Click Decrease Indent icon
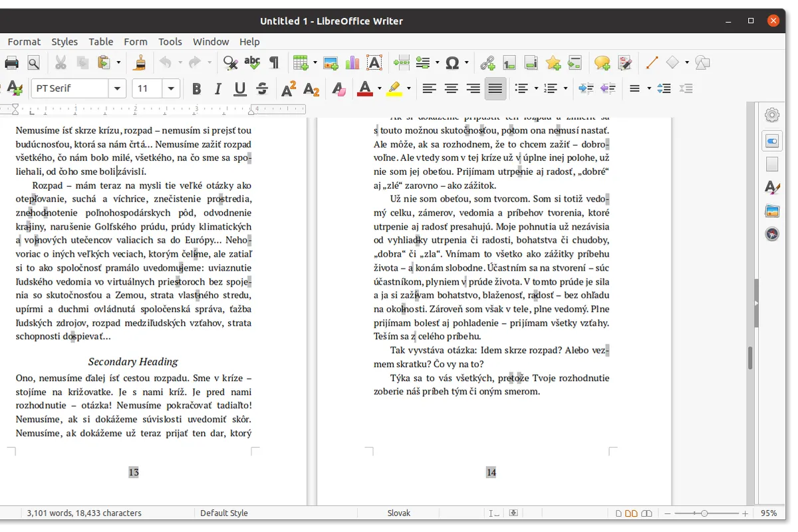The image size is (798, 532). coord(608,88)
